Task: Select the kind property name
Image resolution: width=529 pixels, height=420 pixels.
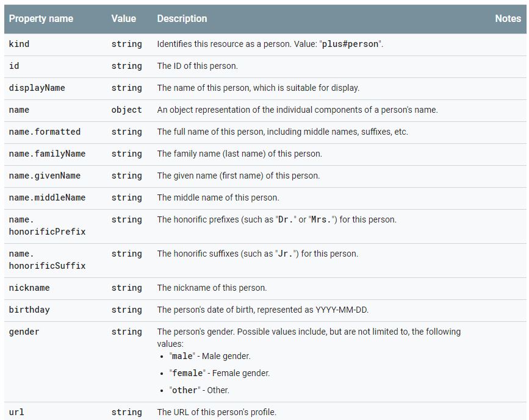Action: coord(19,44)
